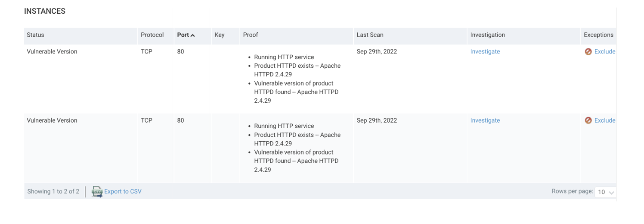
Task: Click the first row's Sep 29th, 2022 date
Action: point(377,52)
